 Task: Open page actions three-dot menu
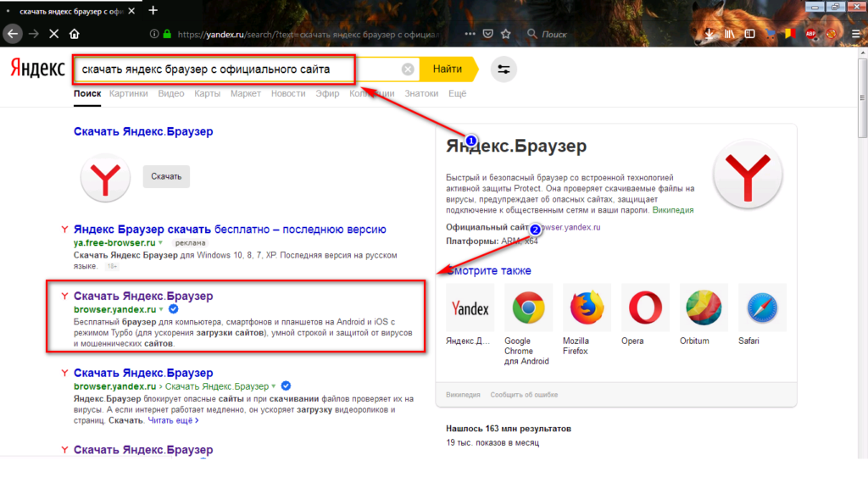tap(470, 34)
